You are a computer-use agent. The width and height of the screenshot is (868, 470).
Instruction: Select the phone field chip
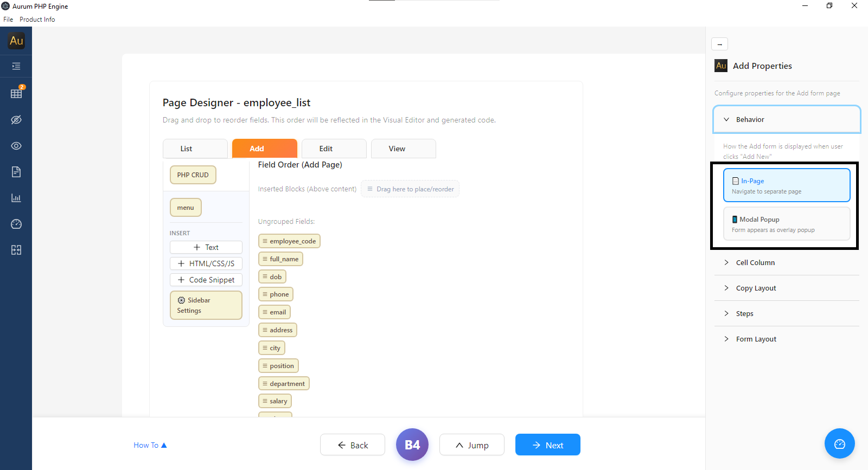276,294
